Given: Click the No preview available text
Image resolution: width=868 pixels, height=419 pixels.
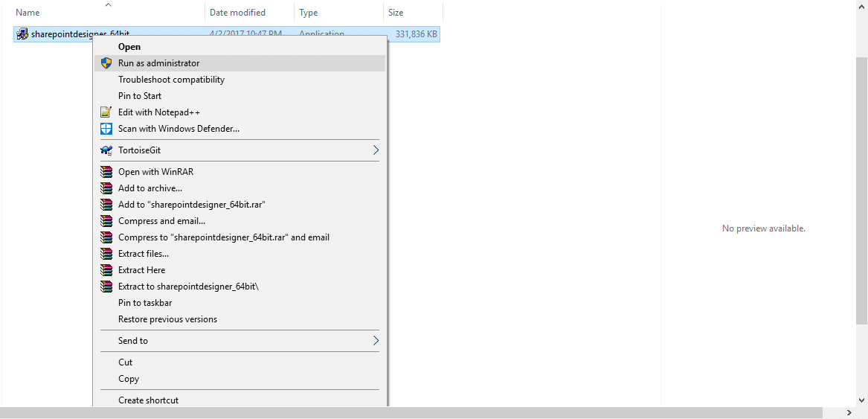Looking at the screenshot, I should click(x=763, y=228).
